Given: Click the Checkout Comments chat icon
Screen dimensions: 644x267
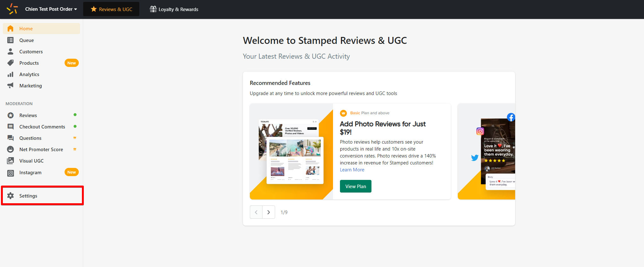Looking at the screenshot, I should coord(10,127).
